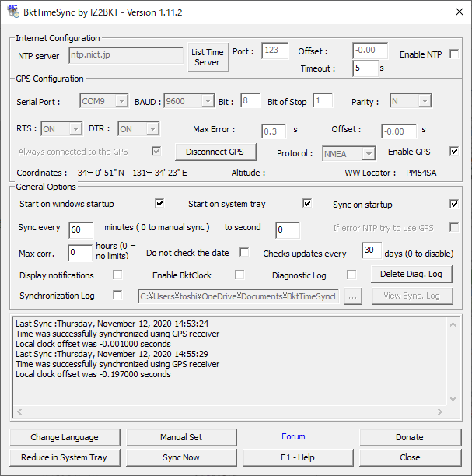Open the Parity dropdown
The image size is (472, 476).
click(x=425, y=101)
